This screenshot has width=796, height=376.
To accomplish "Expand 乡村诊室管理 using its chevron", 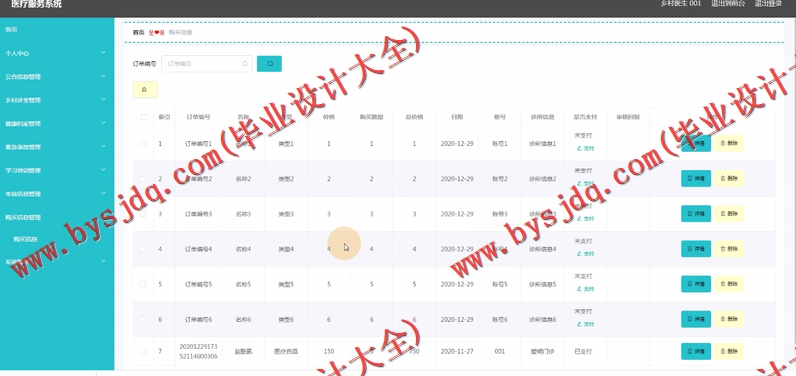I will pos(104,99).
